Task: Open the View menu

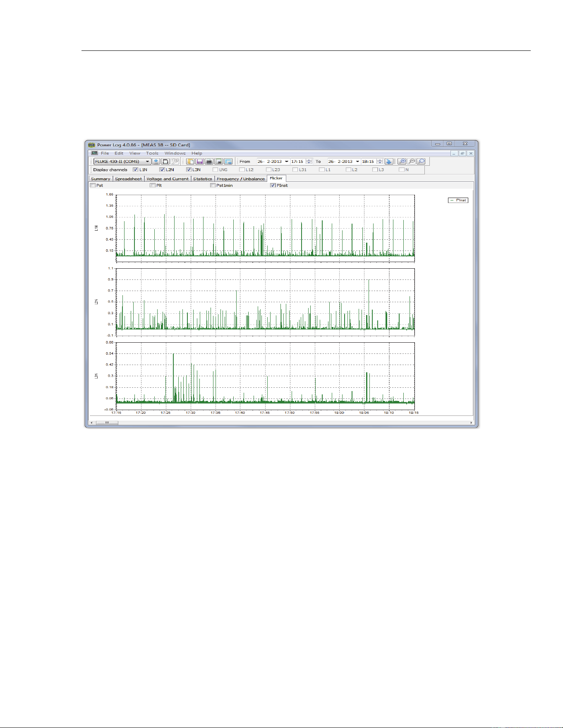Action: click(x=135, y=153)
